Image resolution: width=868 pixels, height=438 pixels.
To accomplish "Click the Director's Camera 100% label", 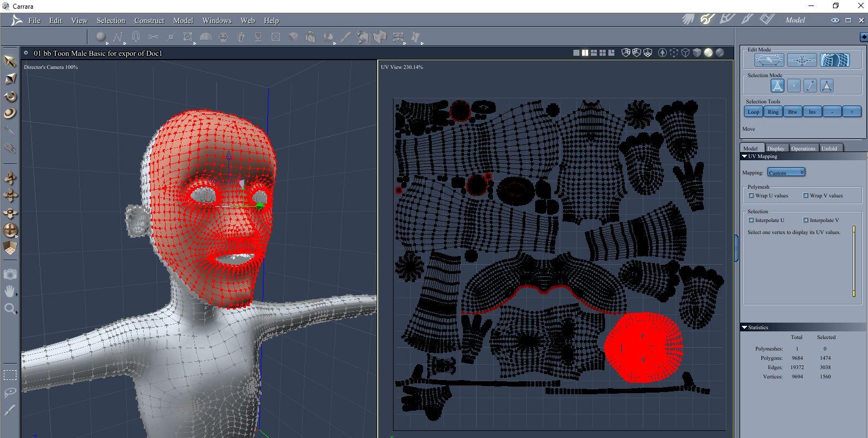I will pyautogui.click(x=51, y=67).
